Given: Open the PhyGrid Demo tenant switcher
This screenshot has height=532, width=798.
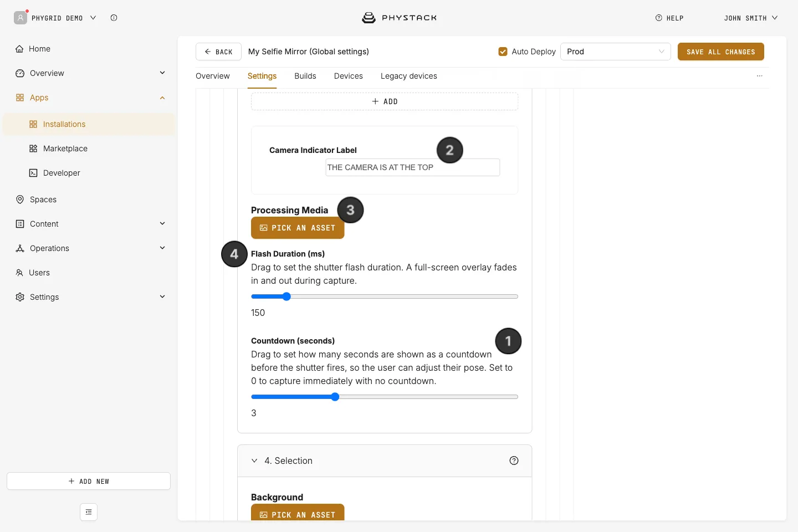Looking at the screenshot, I should point(64,18).
